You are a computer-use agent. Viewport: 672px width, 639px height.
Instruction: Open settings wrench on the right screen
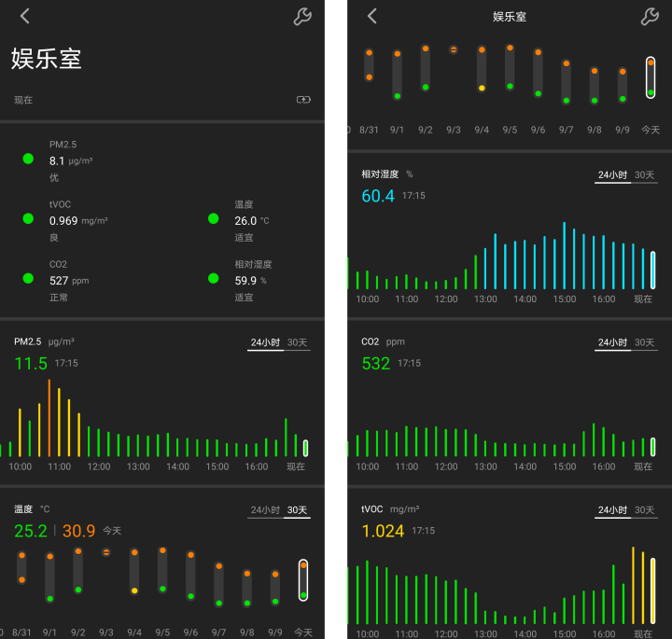(x=650, y=17)
